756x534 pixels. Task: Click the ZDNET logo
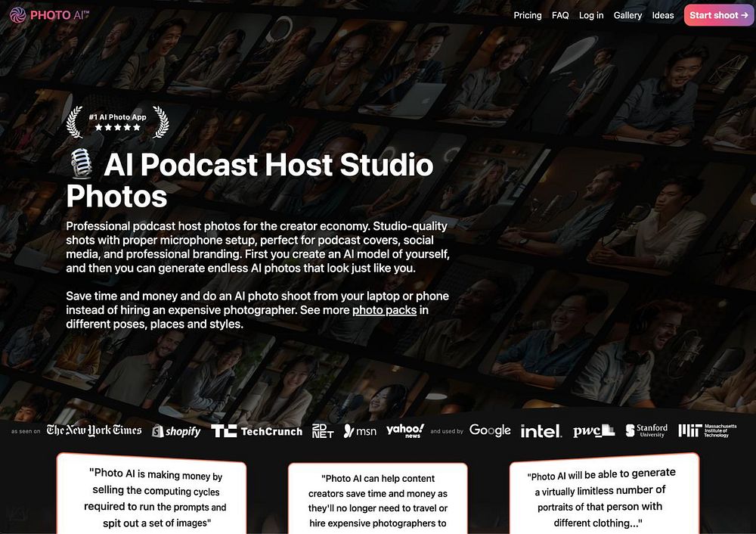pyautogui.click(x=323, y=431)
